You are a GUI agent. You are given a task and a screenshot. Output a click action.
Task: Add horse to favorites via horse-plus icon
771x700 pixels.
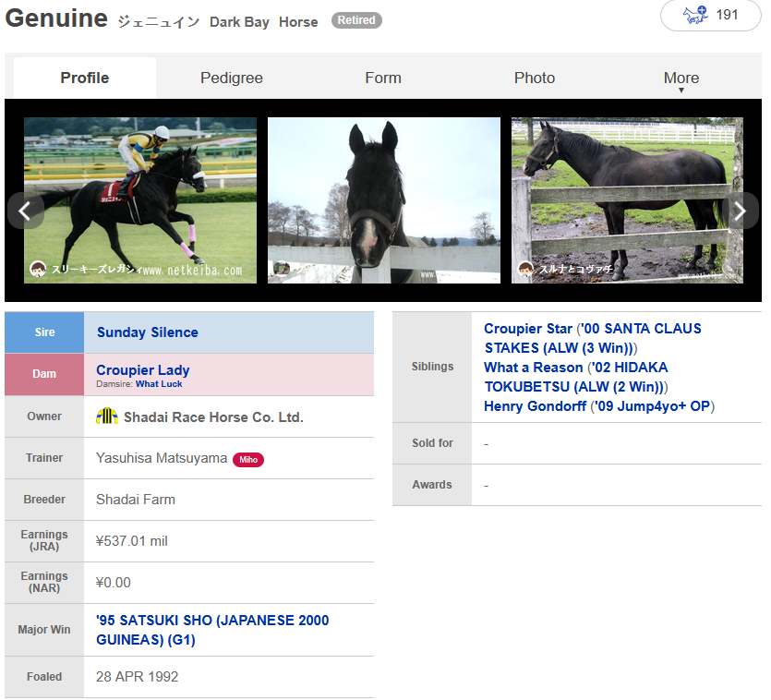tap(694, 15)
